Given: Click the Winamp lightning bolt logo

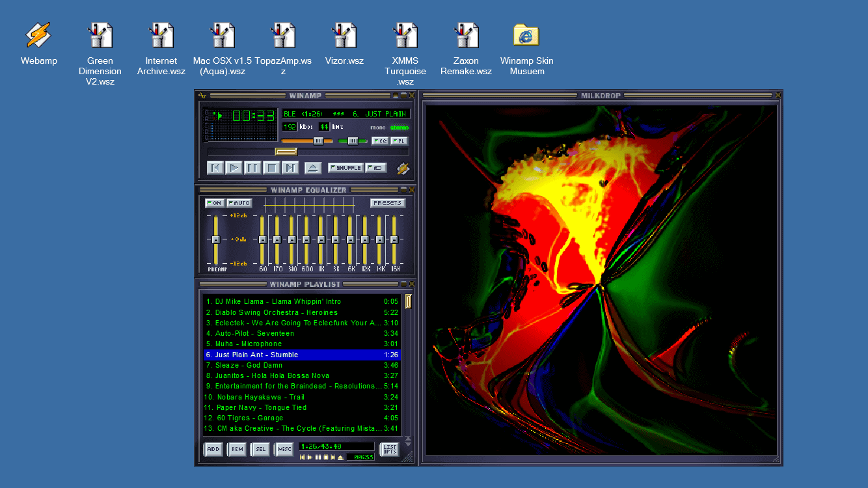Looking at the screenshot, I should (403, 169).
